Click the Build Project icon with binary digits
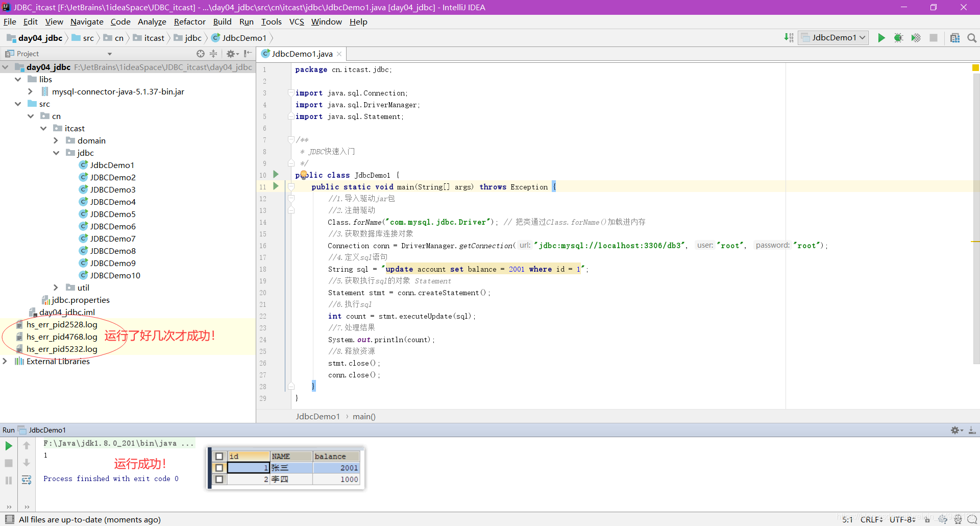980x526 pixels. pyautogui.click(x=789, y=38)
